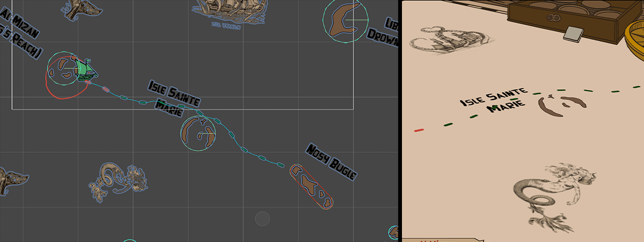Click the grey circle gizmo in the scene view
The width and height of the screenshot is (644, 242).
pos(262,218)
